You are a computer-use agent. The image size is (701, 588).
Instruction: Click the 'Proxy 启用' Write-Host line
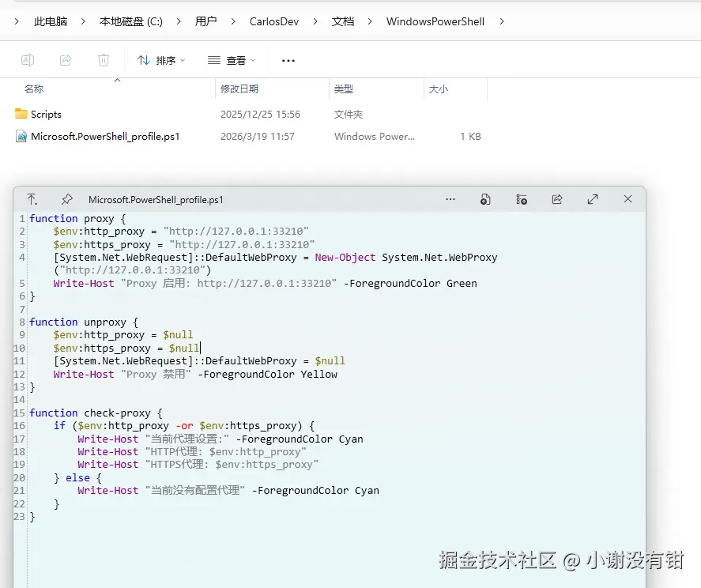click(x=265, y=284)
